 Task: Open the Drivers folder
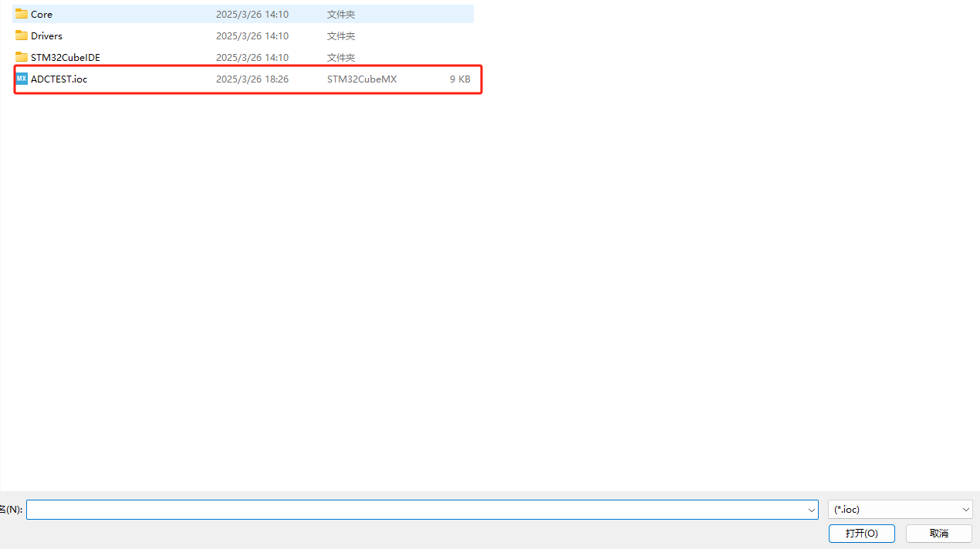click(46, 35)
